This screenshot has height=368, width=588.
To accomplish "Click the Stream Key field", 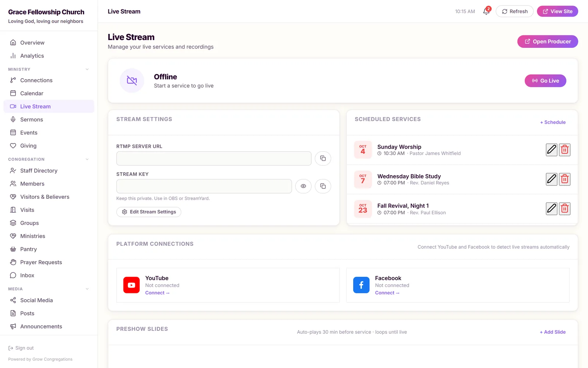I will [x=204, y=186].
